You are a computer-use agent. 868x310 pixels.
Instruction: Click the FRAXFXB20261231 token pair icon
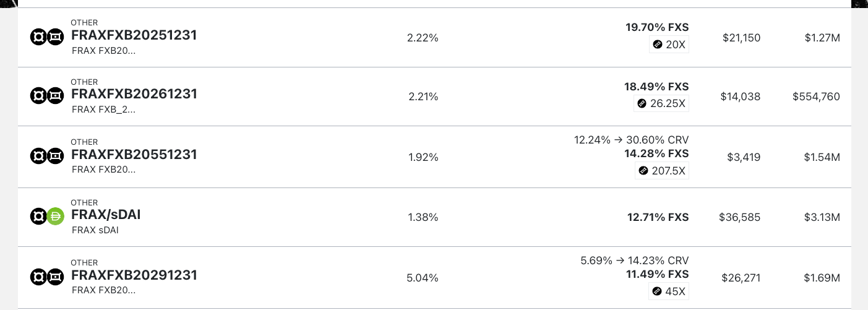(x=47, y=96)
